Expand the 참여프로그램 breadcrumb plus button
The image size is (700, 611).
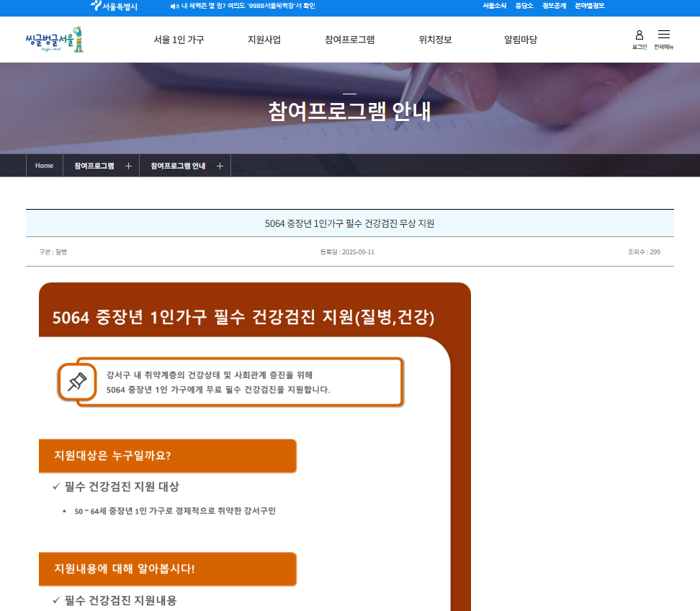pos(128,165)
